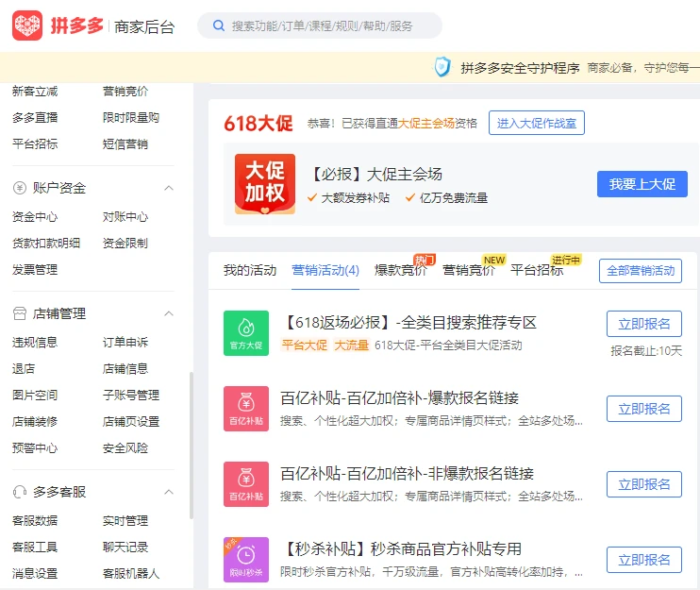
Task: Click the 大促主会场 orange link text
Action: 425,124
